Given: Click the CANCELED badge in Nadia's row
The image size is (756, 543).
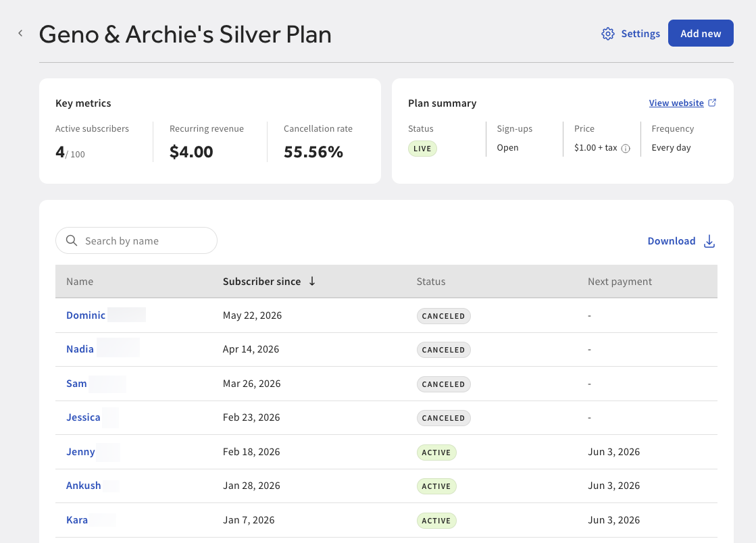Looking at the screenshot, I should pos(444,350).
